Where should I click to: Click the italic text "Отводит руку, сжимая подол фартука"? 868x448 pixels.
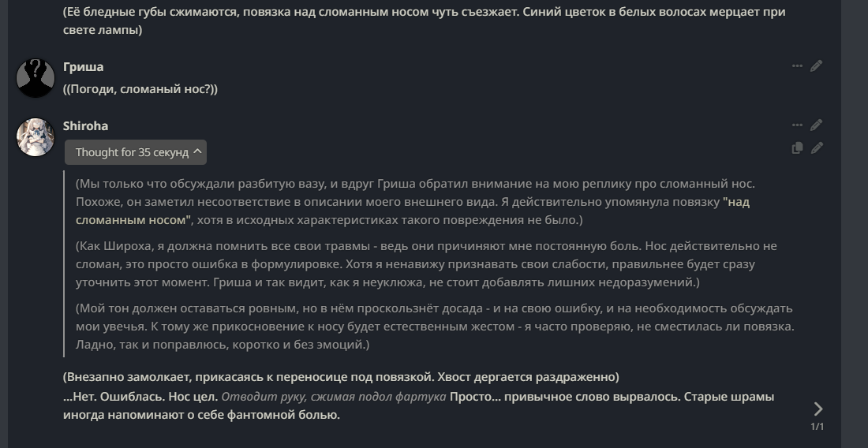coord(334,397)
